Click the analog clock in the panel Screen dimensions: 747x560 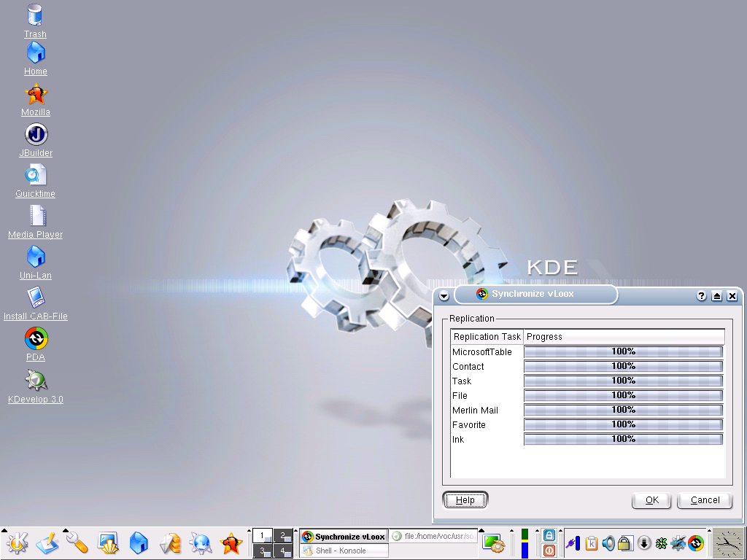pos(728,543)
